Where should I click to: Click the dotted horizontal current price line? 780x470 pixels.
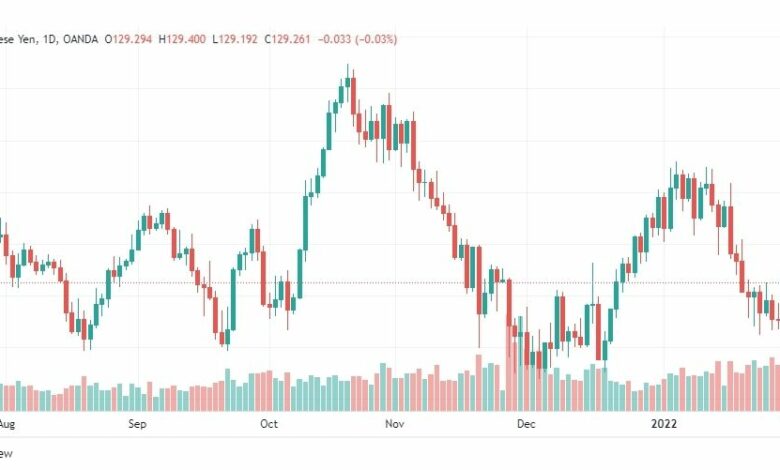point(390,283)
